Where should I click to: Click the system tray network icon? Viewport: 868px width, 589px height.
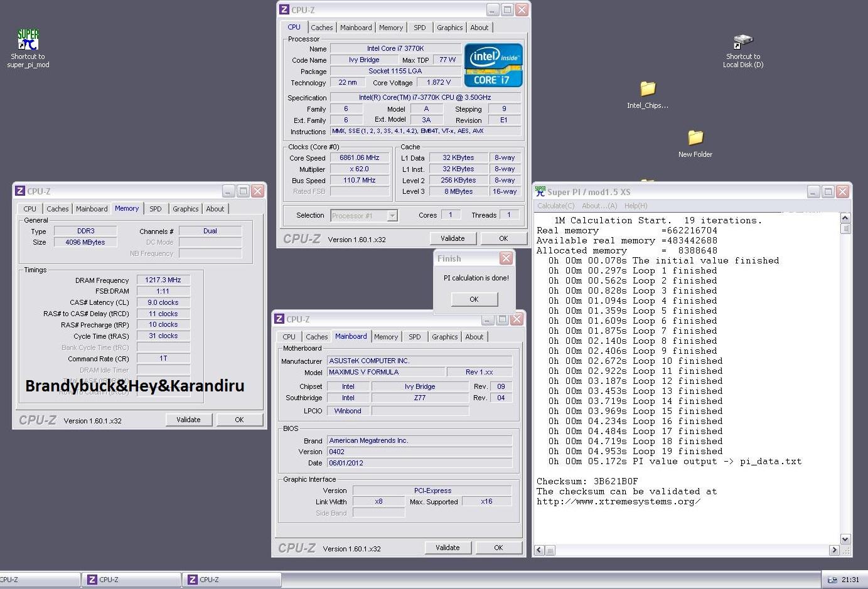click(832, 580)
